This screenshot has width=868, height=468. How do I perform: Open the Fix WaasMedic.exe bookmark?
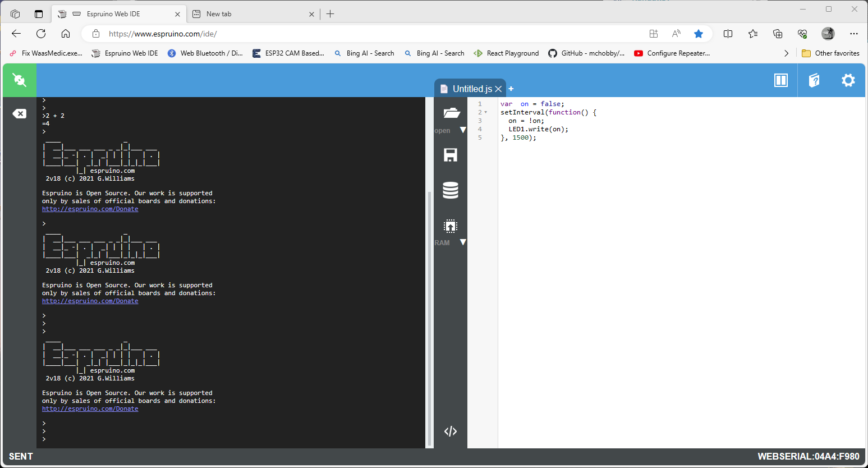coord(46,53)
